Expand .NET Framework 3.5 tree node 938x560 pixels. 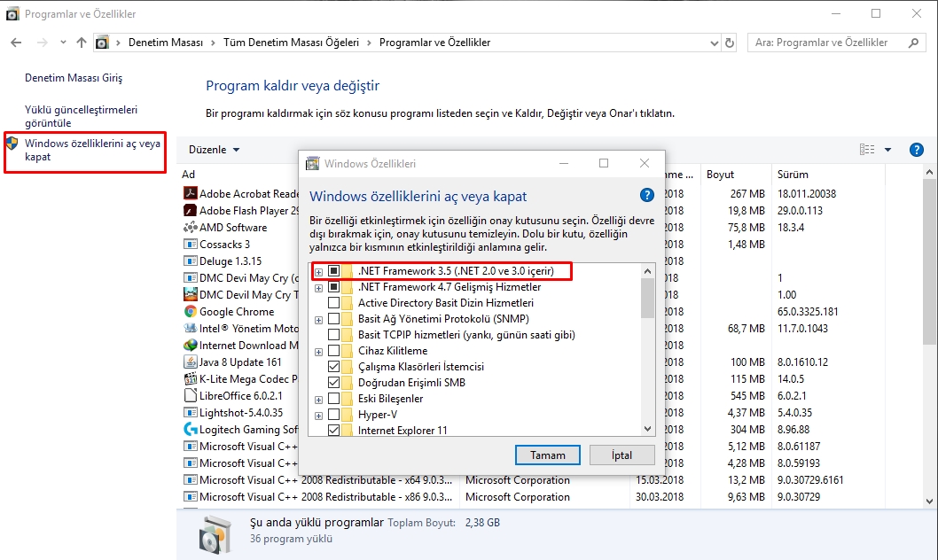[x=319, y=272]
